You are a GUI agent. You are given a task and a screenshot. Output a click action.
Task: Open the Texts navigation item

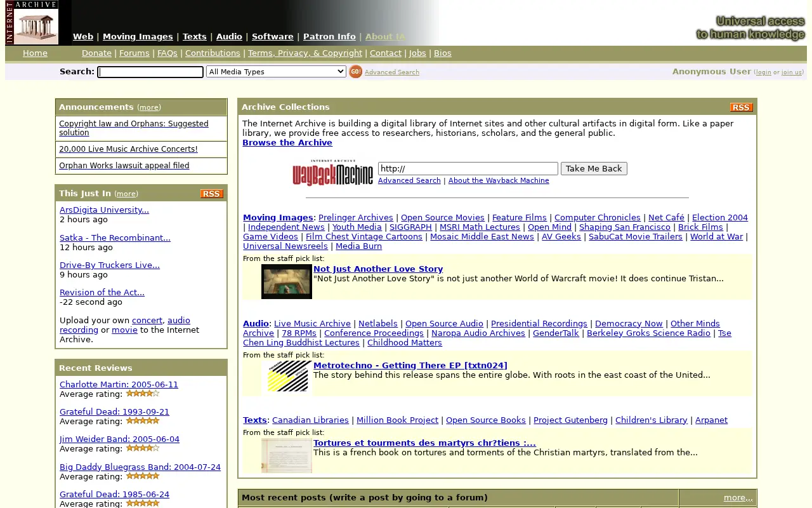(195, 37)
